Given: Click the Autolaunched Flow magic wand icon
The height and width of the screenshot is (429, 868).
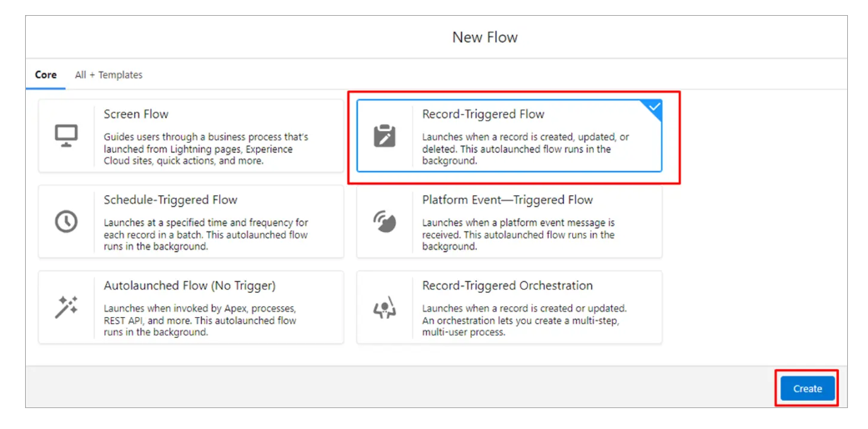Looking at the screenshot, I should 66,307.
